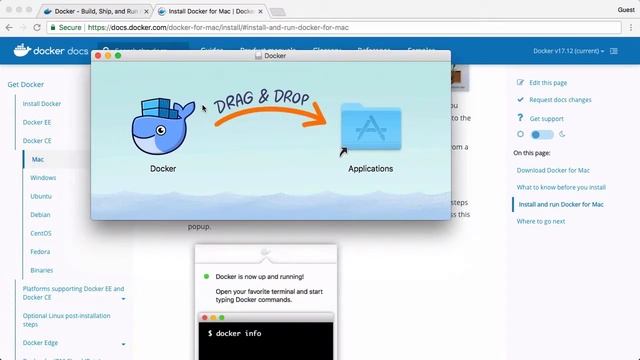
Task: Open the Chrome three-dot menu
Action: point(631,27)
